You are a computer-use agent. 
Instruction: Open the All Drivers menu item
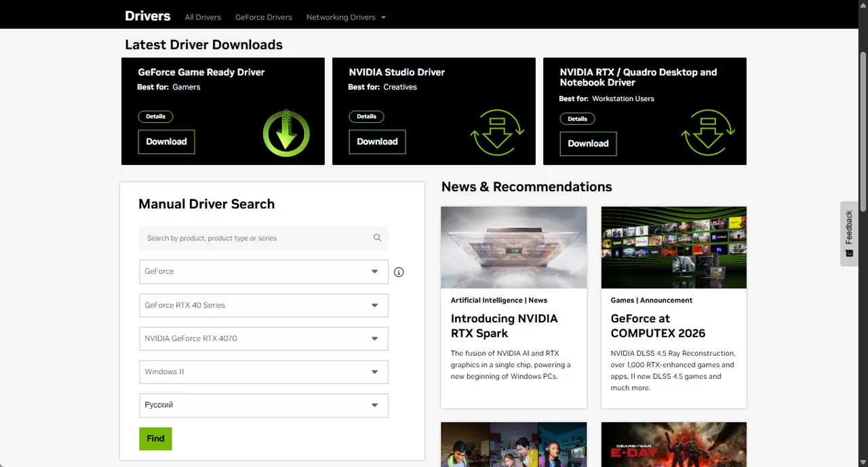tap(203, 17)
